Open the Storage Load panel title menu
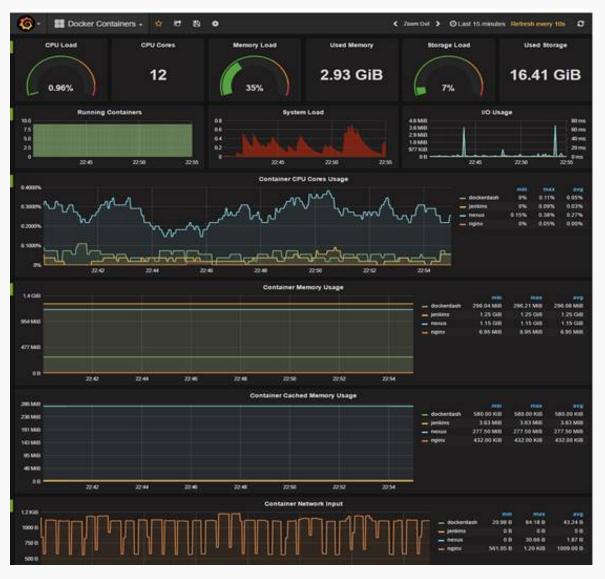This screenshot has width=605, height=579. click(x=449, y=45)
